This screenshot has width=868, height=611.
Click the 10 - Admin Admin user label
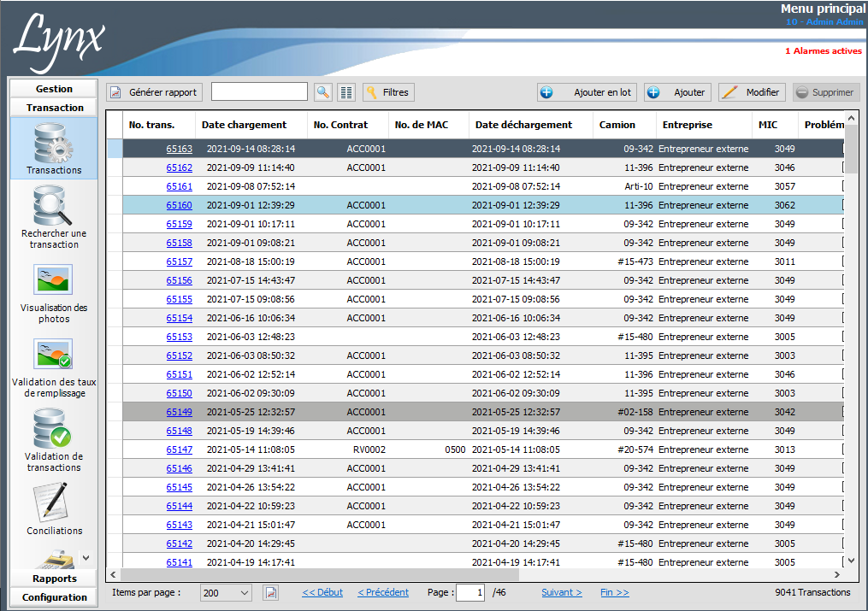(x=824, y=21)
